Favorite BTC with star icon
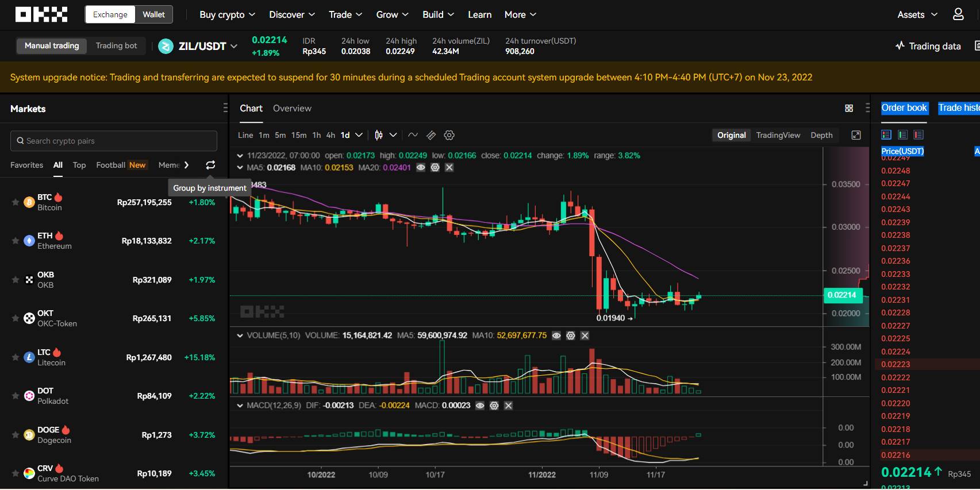This screenshot has width=980, height=490. click(16, 202)
